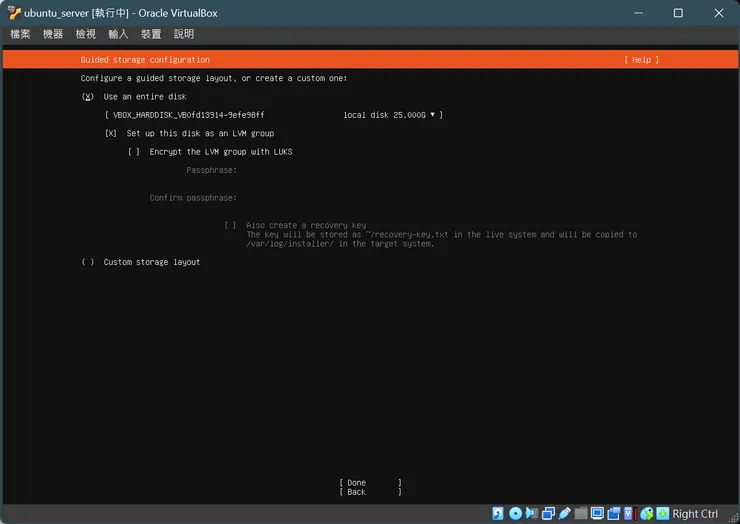
Task: Minimize the VirtualBox window
Action: coord(639,13)
